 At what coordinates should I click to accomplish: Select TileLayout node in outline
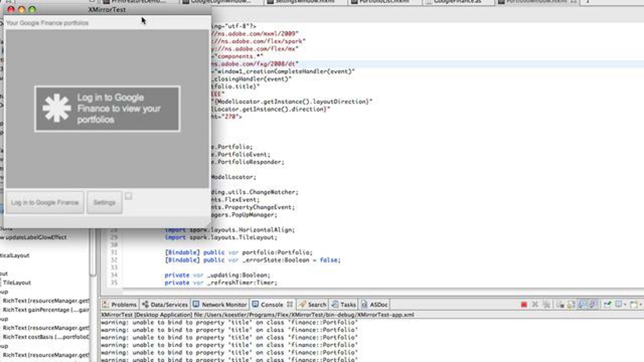(17, 283)
